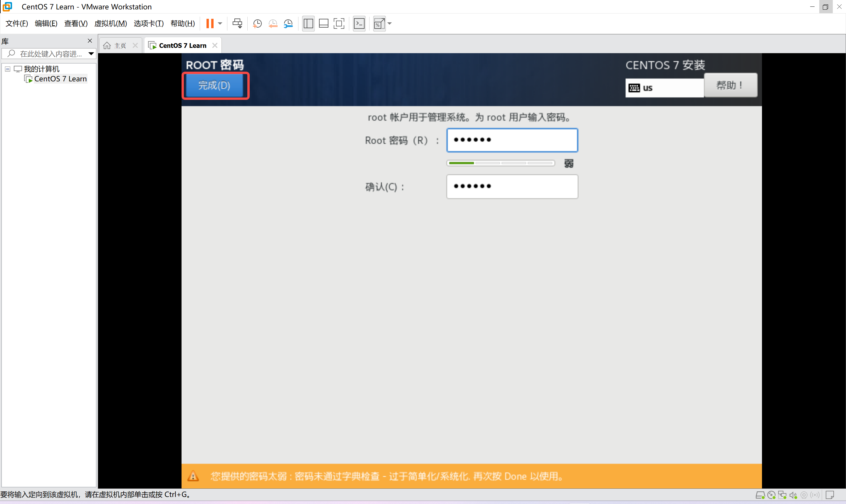This screenshot has height=504, width=846.
Task: Open the snapshot manager
Action: [288, 23]
